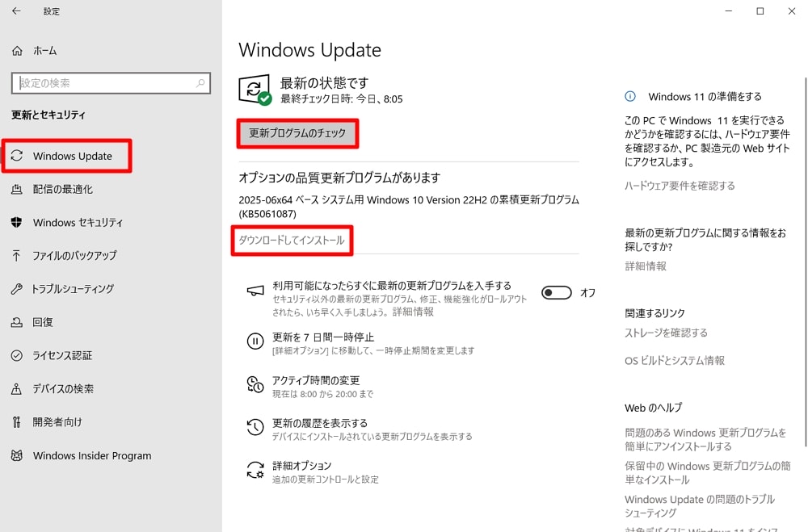Viewport: 808px width, 532px height.
Task: Open ホーム in the sidebar
Action: (x=44, y=51)
